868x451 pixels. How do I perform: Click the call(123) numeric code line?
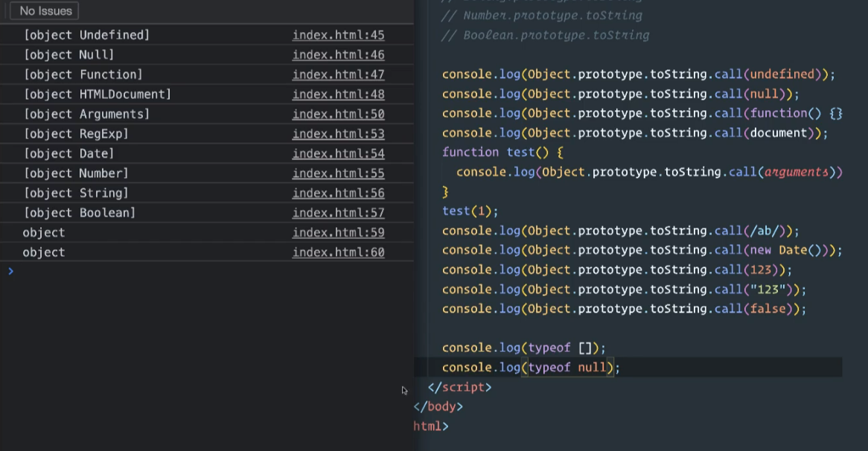(617, 270)
